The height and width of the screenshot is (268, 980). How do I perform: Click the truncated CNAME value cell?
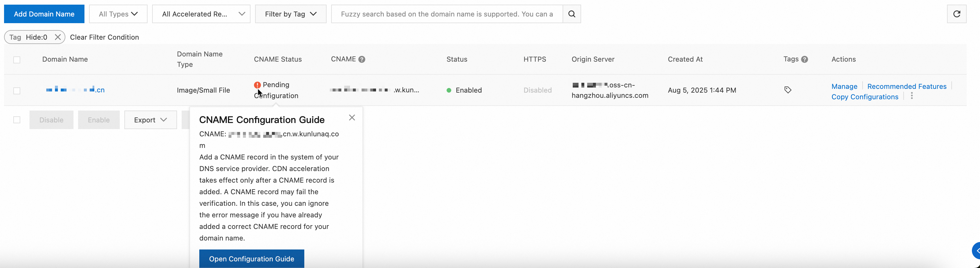pyautogui.click(x=375, y=90)
